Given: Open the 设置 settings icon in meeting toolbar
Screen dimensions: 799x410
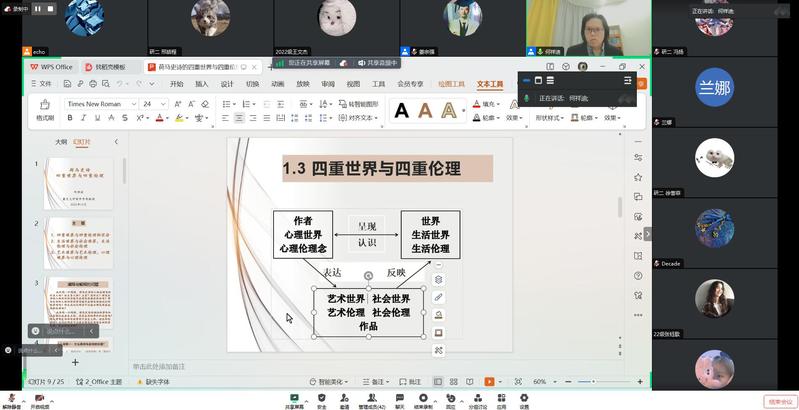Looking at the screenshot, I should (x=523, y=400).
